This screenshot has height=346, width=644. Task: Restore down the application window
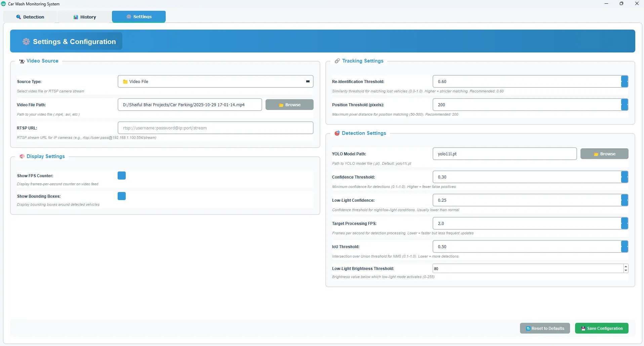click(621, 4)
